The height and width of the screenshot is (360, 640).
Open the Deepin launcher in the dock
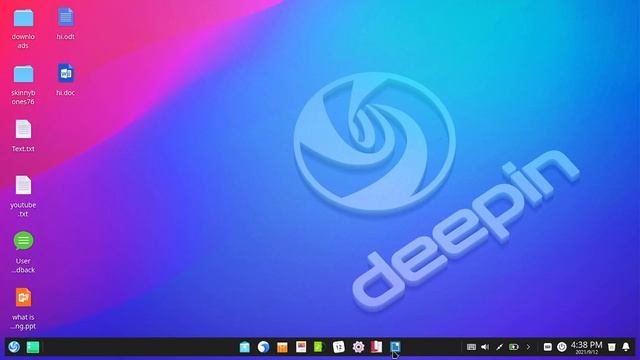click(14, 347)
